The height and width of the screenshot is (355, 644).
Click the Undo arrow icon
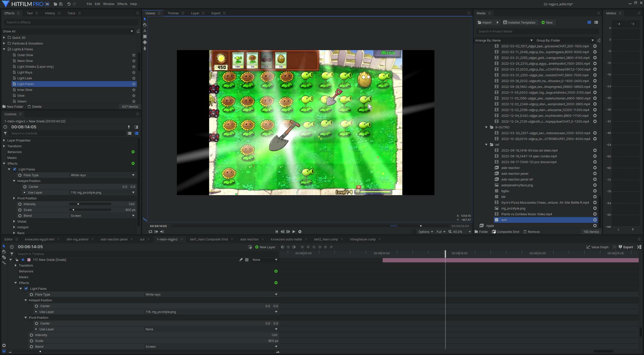pyautogui.click(x=69, y=4)
